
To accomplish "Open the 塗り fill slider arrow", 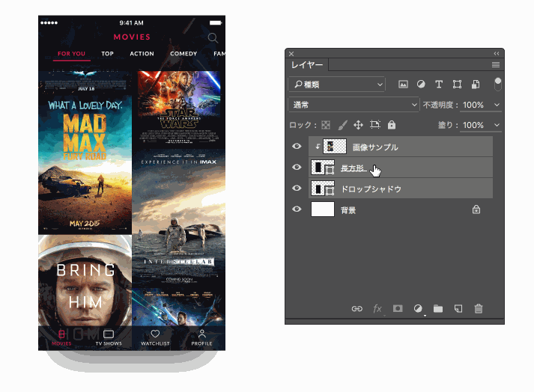I will coord(497,125).
